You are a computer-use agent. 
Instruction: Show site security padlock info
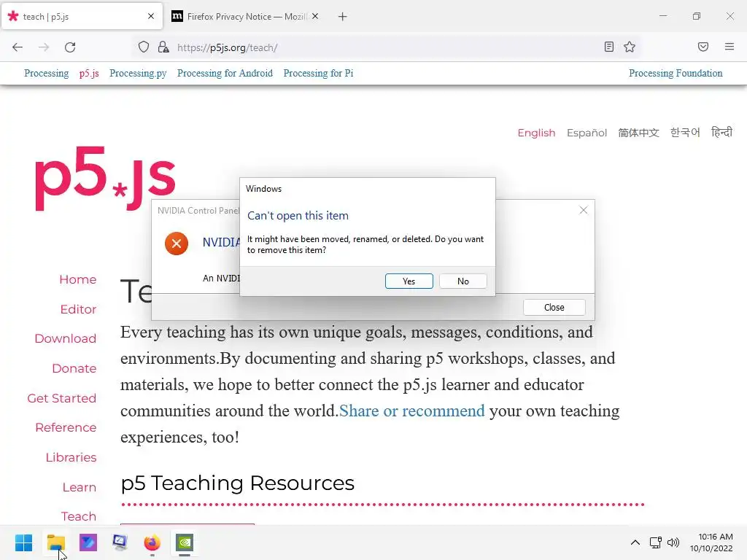coord(163,47)
